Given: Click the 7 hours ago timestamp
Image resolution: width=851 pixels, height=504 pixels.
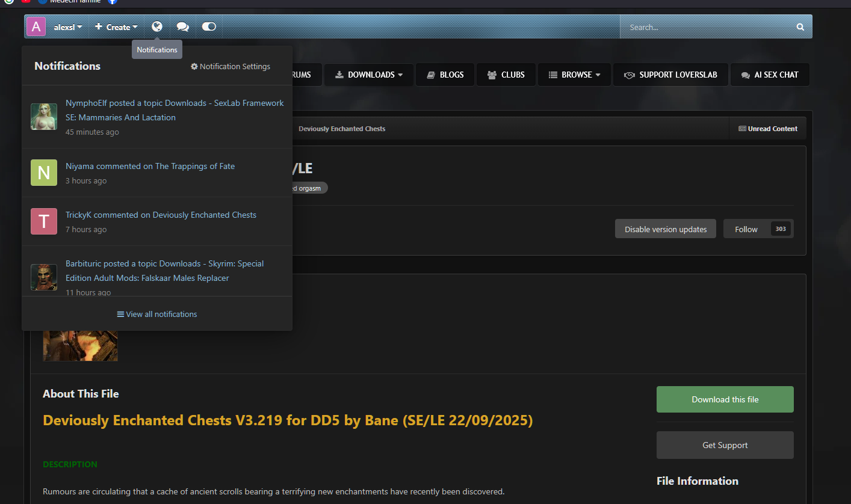Looking at the screenshot, I should (x=86, y=230).
